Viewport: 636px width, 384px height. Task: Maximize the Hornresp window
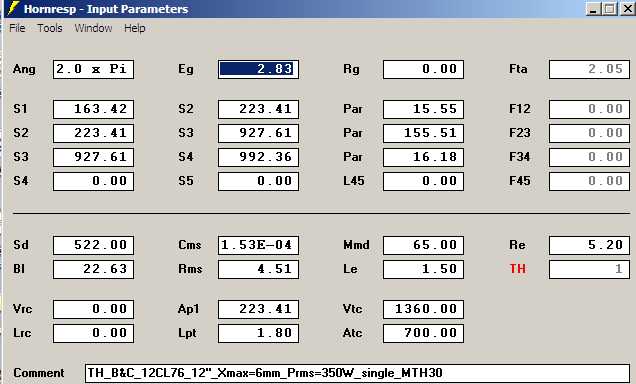(610, 9)
